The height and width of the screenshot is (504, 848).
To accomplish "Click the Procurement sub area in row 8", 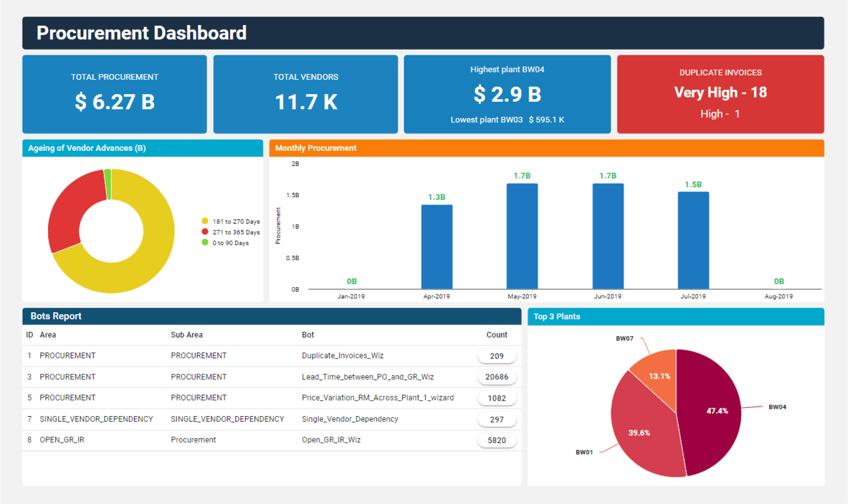I will coord(193,440).
